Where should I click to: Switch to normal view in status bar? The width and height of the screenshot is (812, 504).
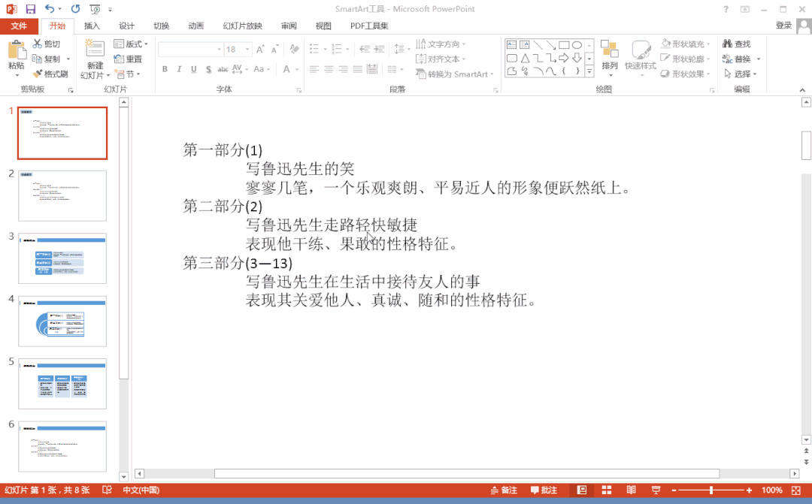point(581,490)
